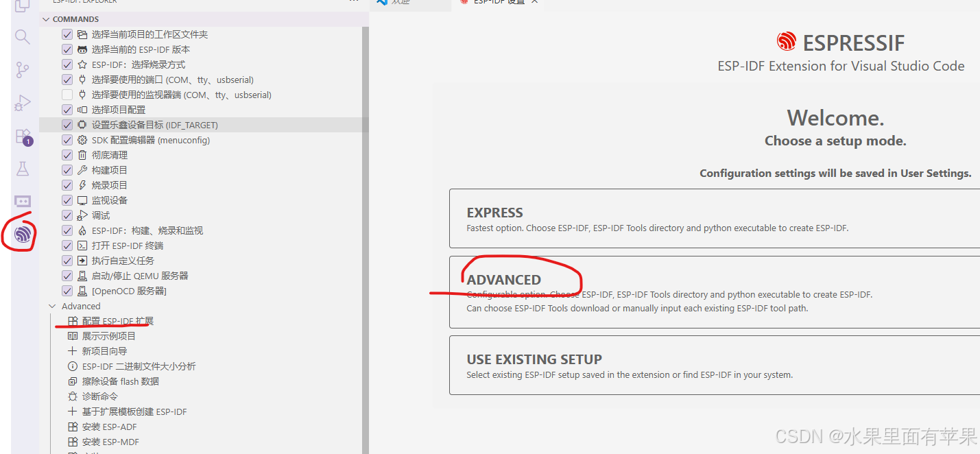Viewport: 980px width, 454px height.
Task: Click the 调试 row text
Action: pos(101,215)
